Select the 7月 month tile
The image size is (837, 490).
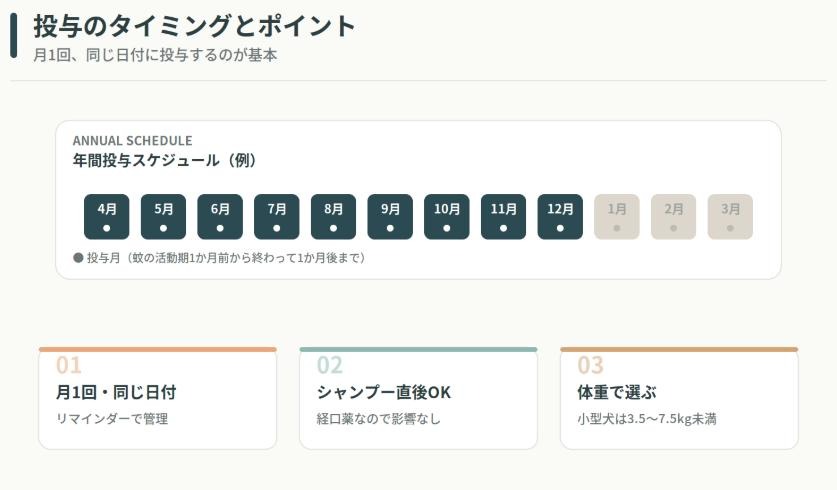pos(277,217)
